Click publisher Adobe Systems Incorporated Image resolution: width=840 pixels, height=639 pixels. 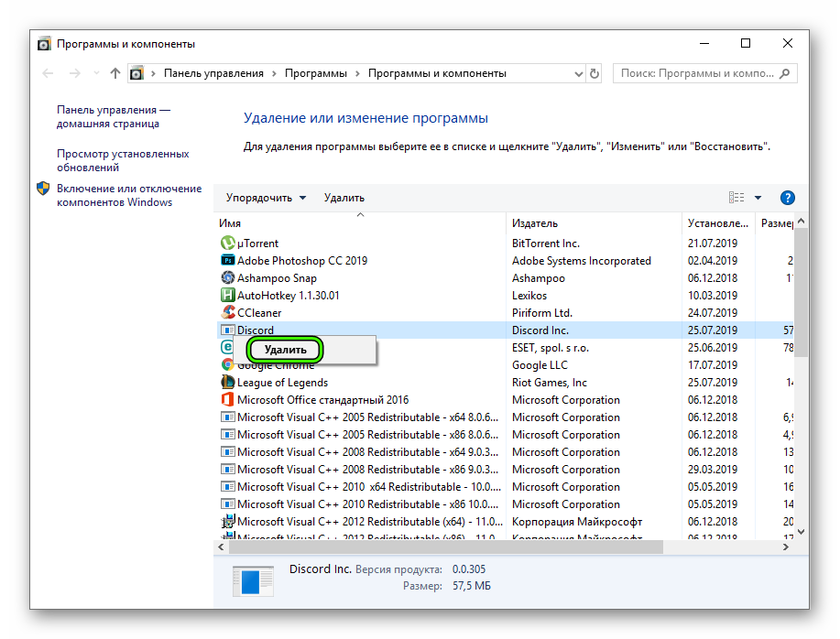point(582,261)
